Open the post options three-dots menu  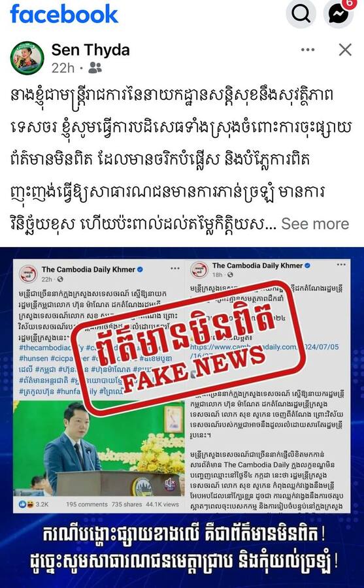click(308, 50)
